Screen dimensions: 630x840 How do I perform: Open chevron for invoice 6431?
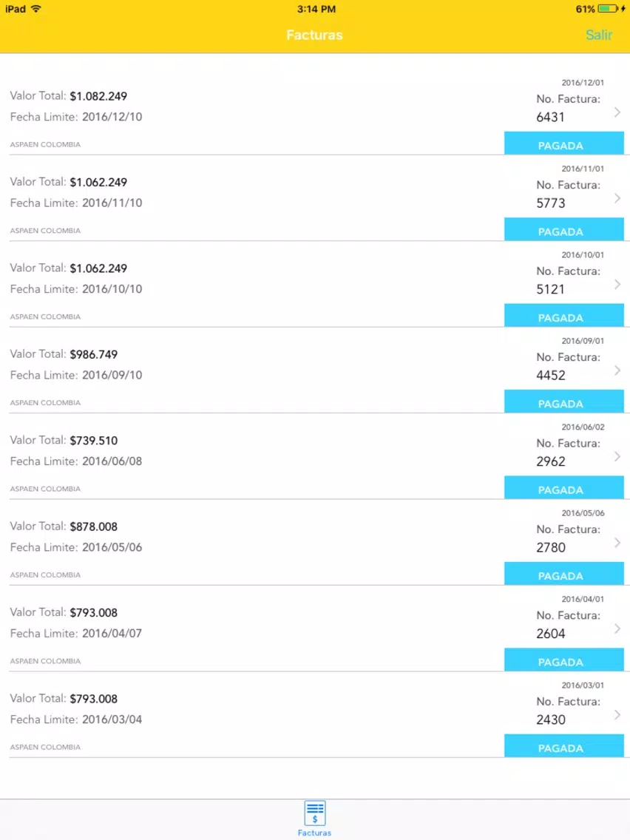coord(617,112)
